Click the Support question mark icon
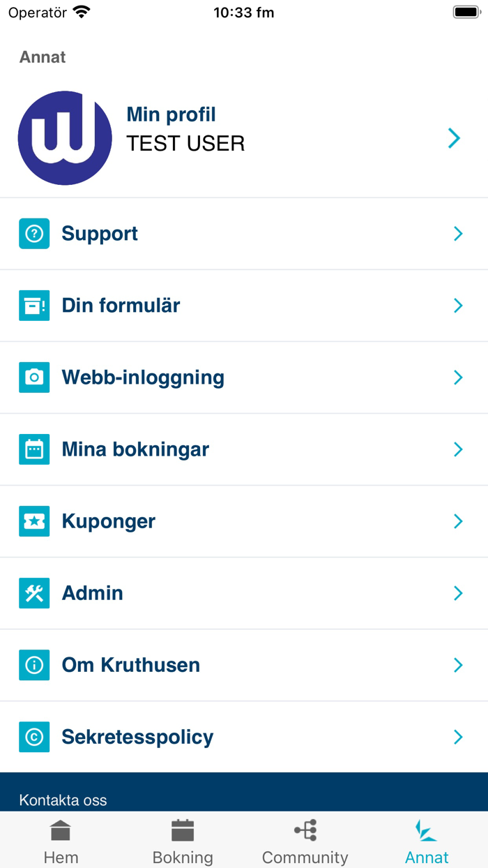488x868 pixels. click(x=34, y=234)
